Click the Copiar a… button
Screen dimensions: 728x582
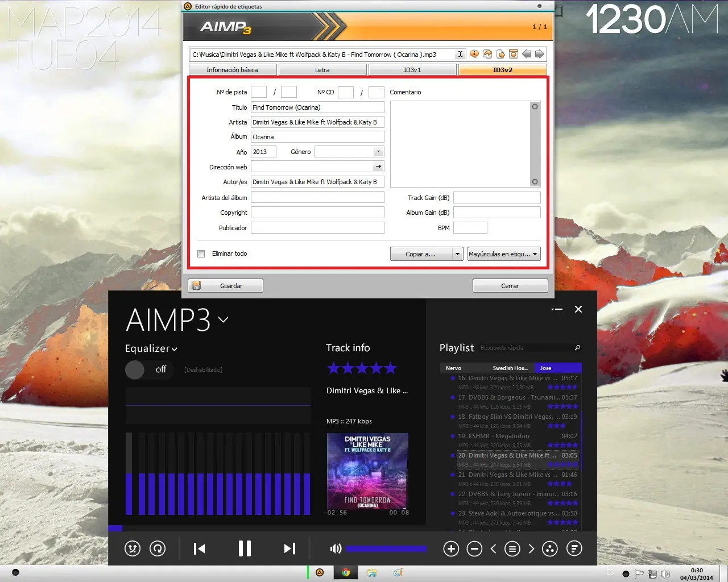(421, 254)
